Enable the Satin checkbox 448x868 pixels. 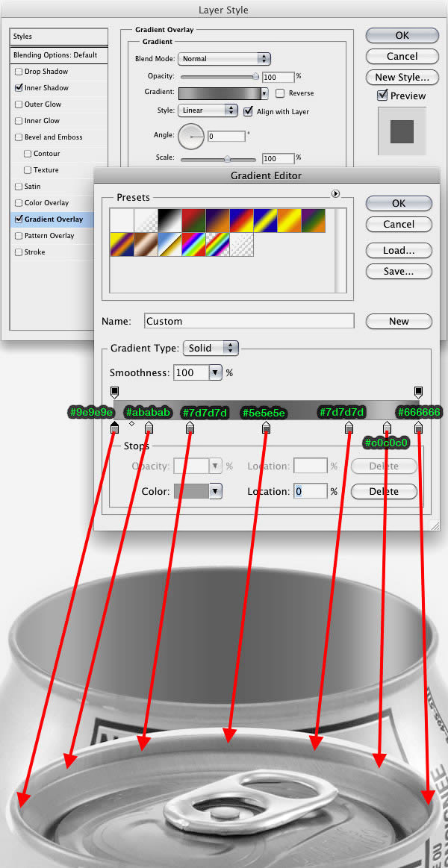tap(19, 187)
